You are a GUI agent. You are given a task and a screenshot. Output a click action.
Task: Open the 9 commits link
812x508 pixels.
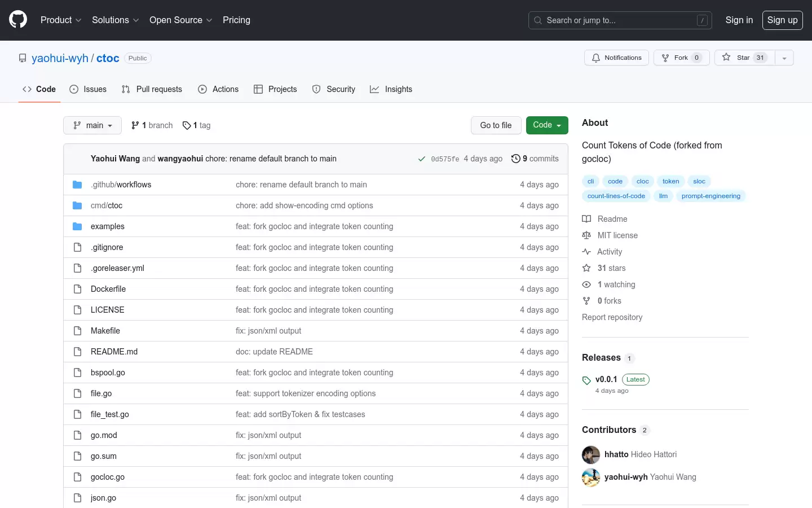tap(535, 159)
